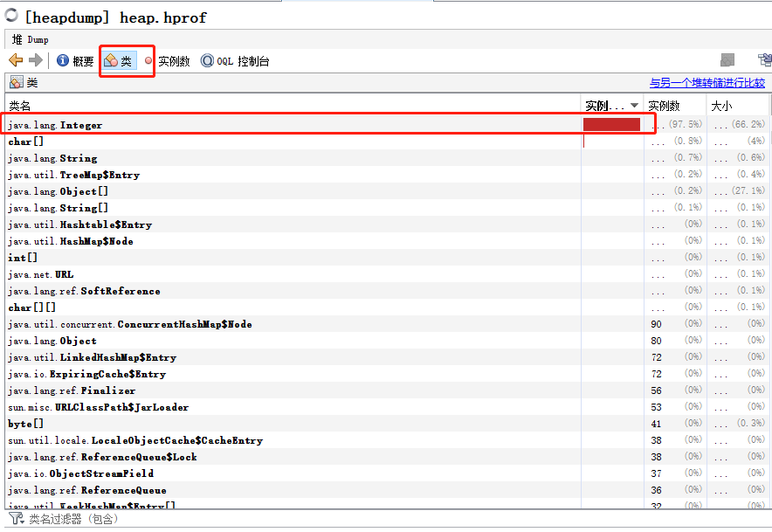The width and height of the screenshot is (772, 532).
Task: Click the 97.5% instance percentage cell
Action: click(675, 124)
